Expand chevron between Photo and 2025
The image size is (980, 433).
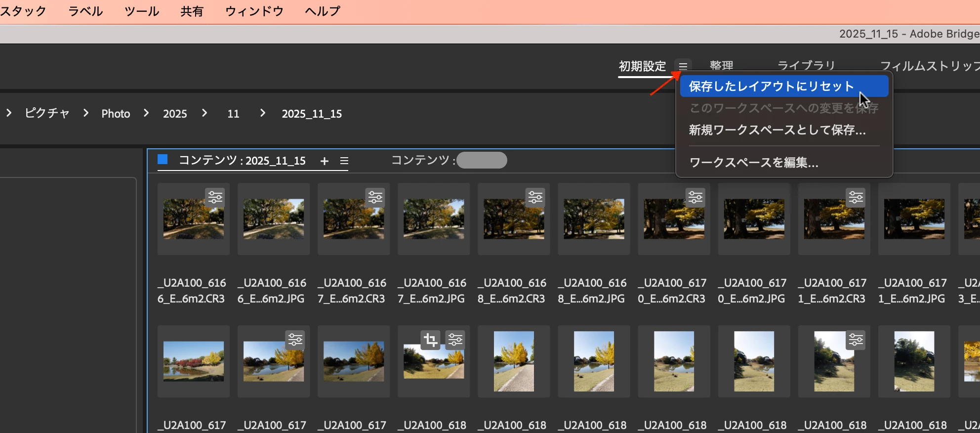146,113
